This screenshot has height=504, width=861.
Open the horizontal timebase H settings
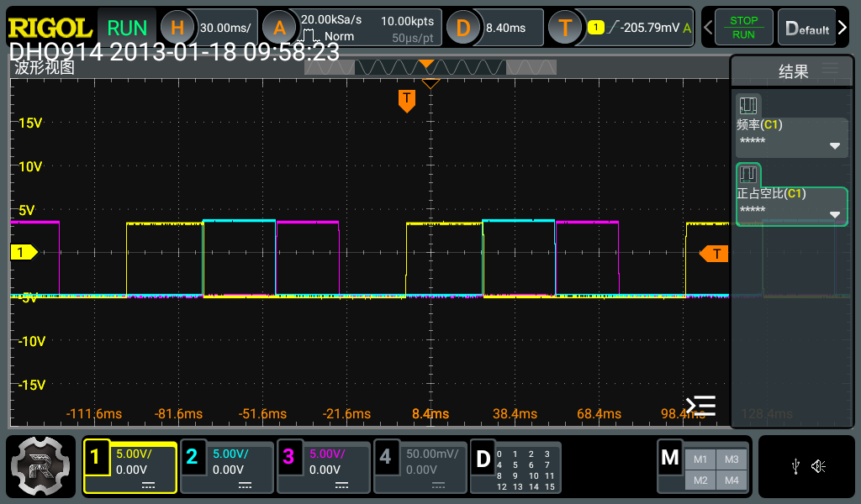(177, 28)
